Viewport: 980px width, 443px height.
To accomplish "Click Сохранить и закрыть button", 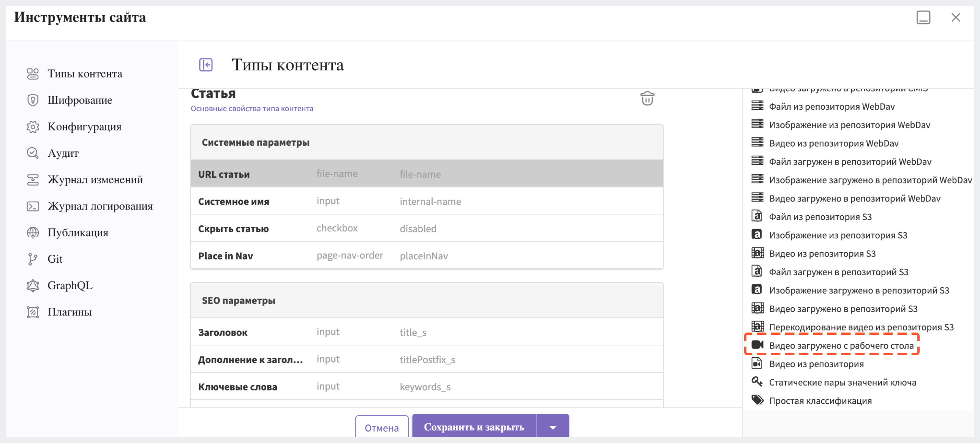I will point(474,427).
